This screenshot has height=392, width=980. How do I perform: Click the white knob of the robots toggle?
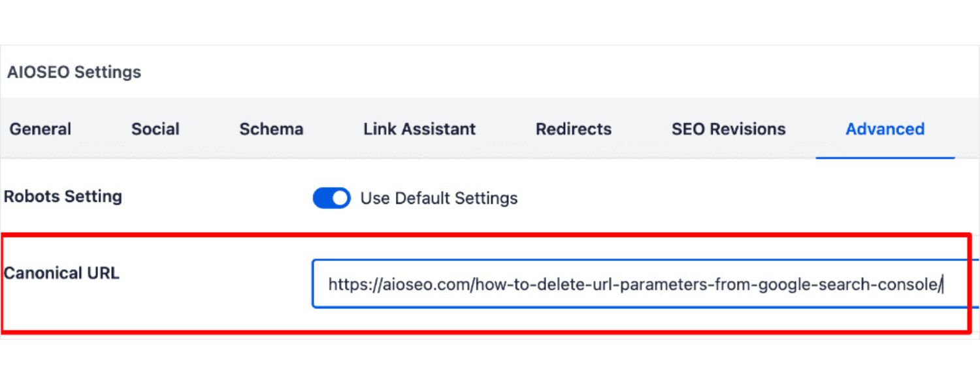coord(340,198)
